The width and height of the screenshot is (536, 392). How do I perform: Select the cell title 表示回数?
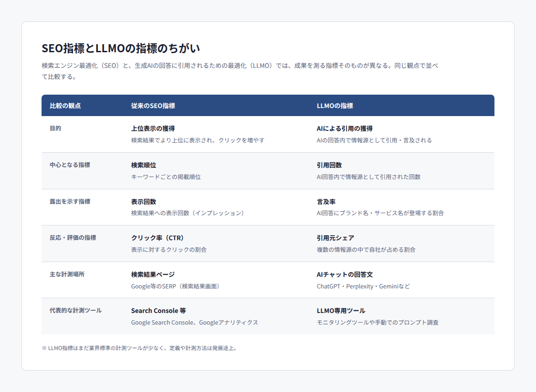tap(143, 202)
